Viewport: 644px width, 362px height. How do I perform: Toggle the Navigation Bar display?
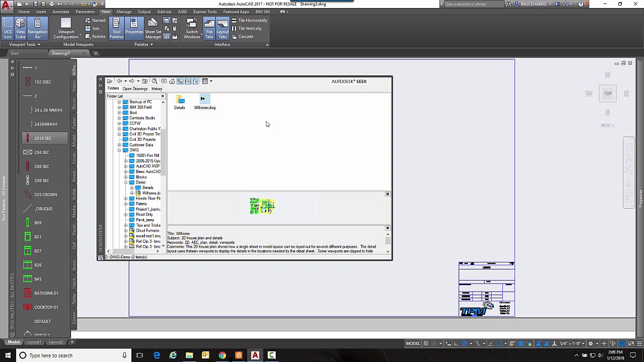coord(37,28)
